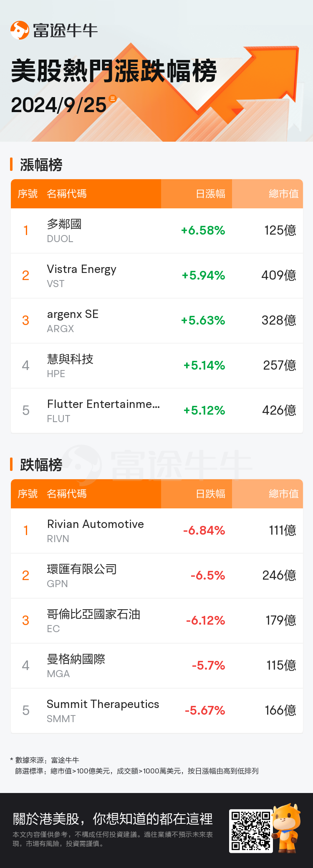Click the small orange icon beside the date
The image size is (313, 868).
tap(112, 99)
